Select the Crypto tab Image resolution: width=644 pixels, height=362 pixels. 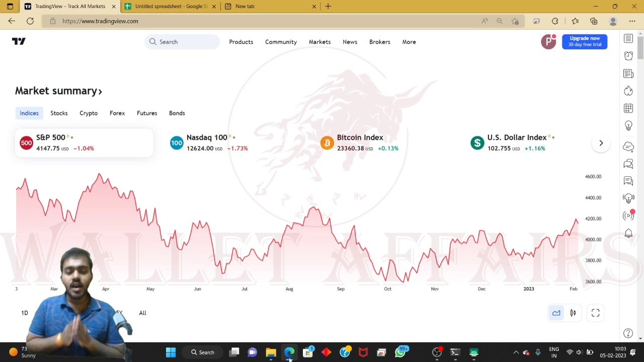89,113
